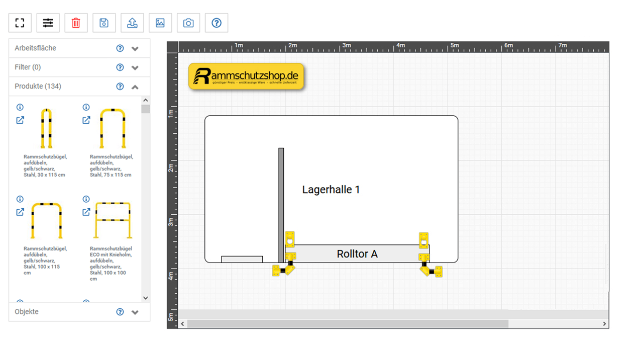
Task: Expand the Objekte section chevron
Action: (135, 312)
